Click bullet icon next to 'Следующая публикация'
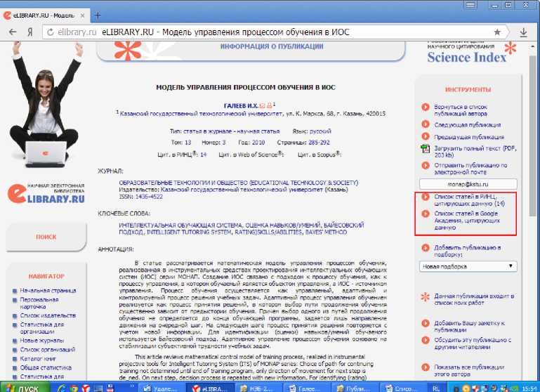 (x=426, y=124)
